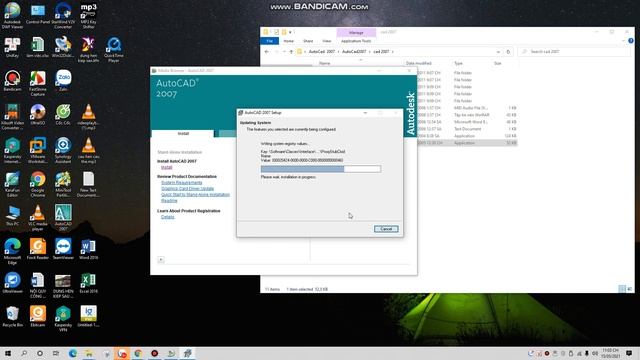
Task: Open VLC media player desktop icon
Action: pyautogui.click(x=38, y=218)
